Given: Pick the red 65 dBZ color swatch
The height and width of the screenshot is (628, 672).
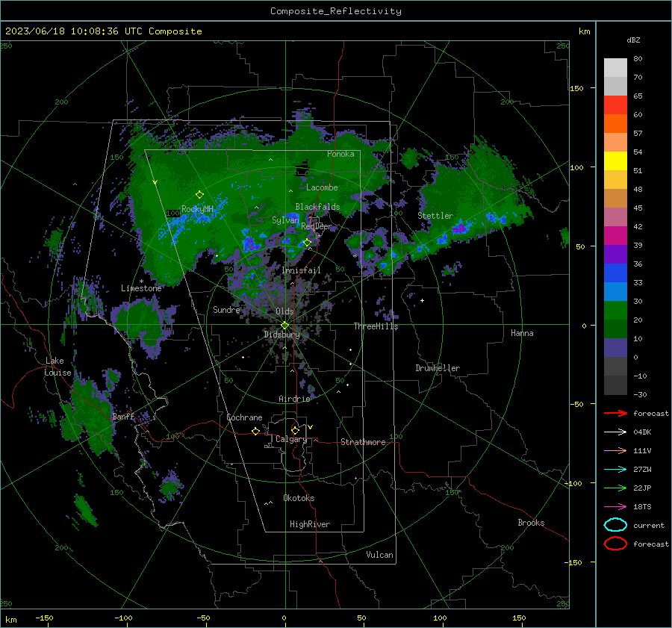Looking at the screenshot, I should (x=615, y=105).
